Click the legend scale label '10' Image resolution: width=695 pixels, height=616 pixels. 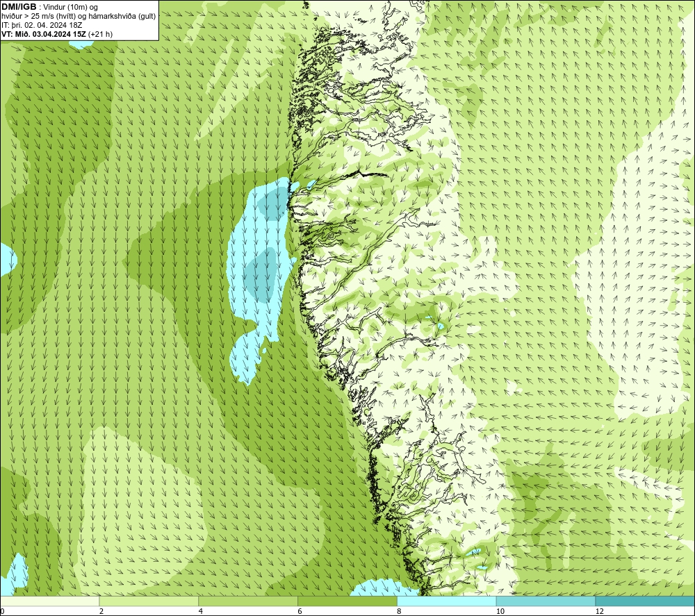500,611
